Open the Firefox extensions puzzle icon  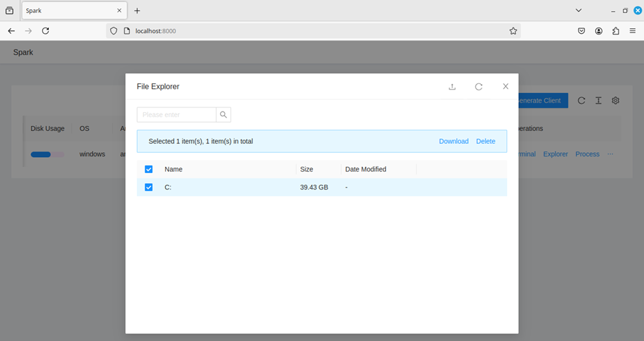click(616, 31)
